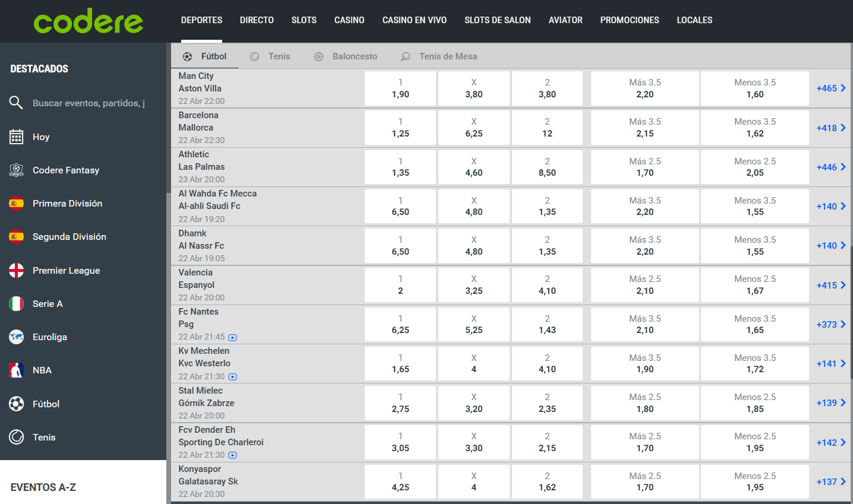
Task: Click the Euroliga globe icon
Action: coord(16,337)
